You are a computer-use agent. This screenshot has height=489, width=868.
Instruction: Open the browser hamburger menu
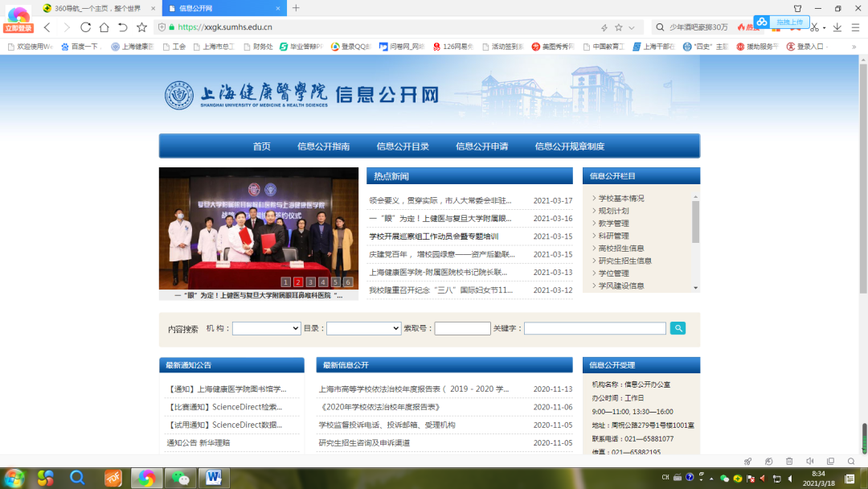point(855,27)
